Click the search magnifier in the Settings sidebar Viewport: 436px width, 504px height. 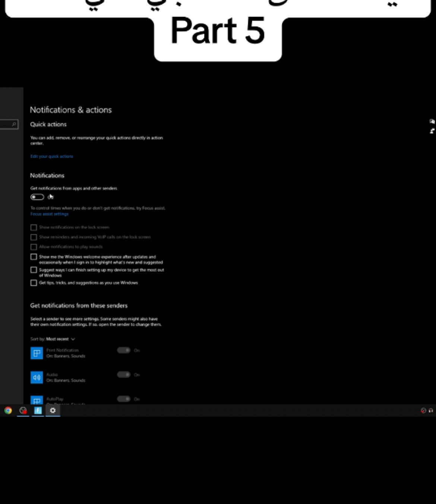point(14,124)
